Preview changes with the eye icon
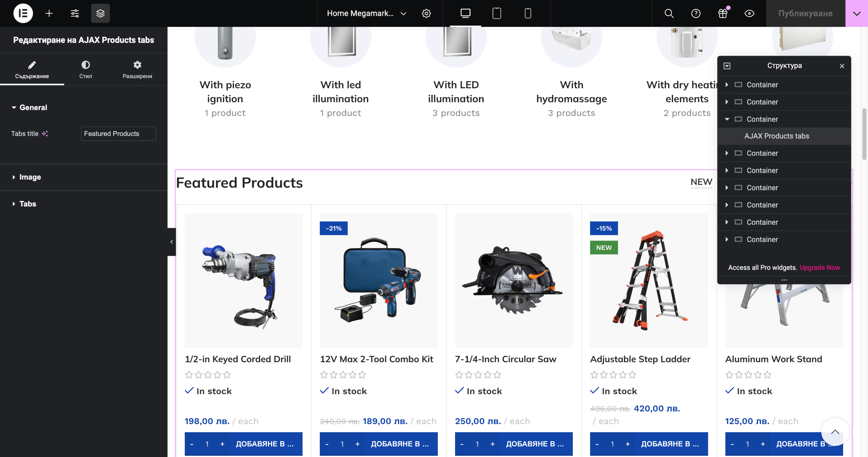This screenshot has height=457, width=868. tap(749, 13)
